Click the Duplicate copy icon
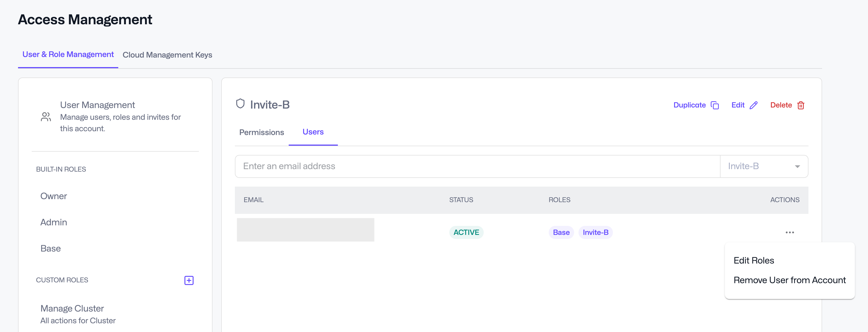 point(715,105)
